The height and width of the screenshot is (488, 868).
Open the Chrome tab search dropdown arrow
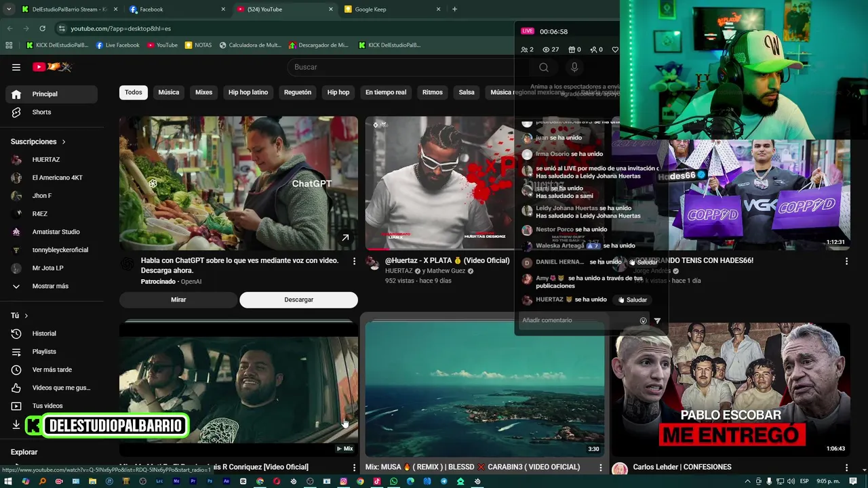[9, 9]
